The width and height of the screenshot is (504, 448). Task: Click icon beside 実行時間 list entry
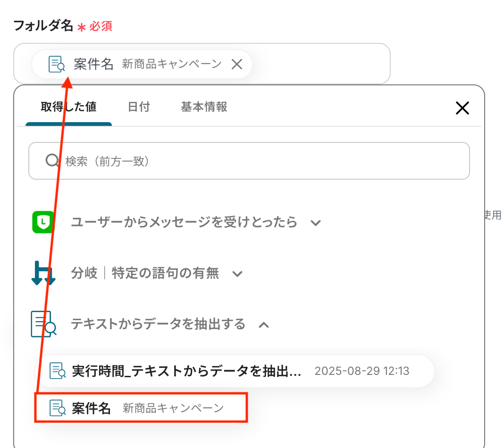58,371
